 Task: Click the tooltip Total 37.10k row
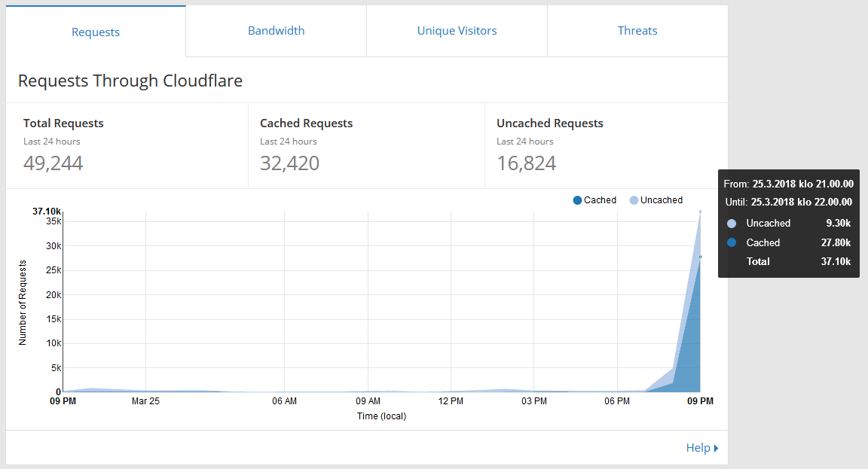pos(789,261)
